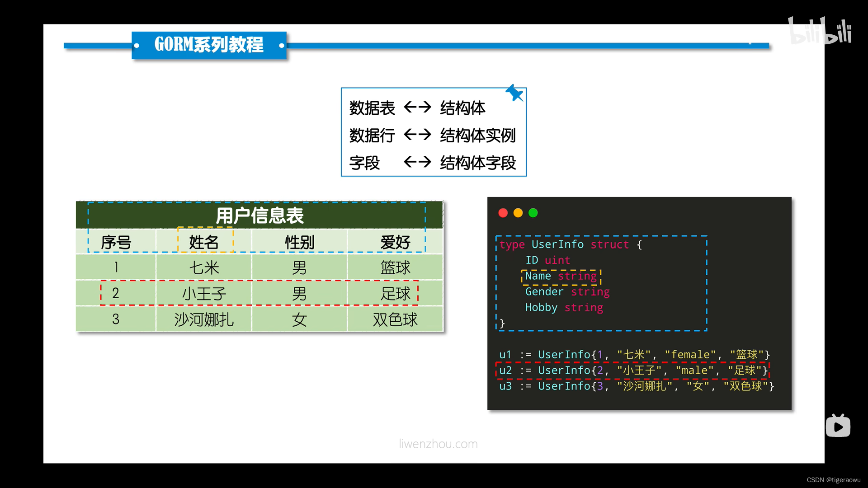Click the 数据表 label in the note
868x488 pixels.
coord(372,108)
